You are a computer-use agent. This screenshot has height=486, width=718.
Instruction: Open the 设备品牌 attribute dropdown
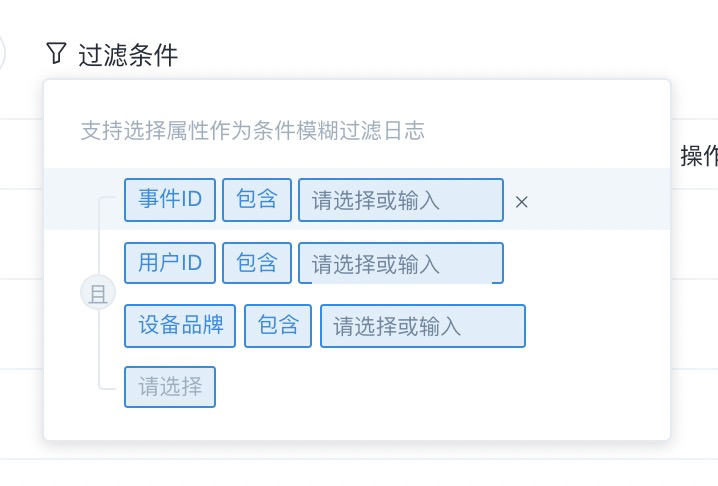180,326
